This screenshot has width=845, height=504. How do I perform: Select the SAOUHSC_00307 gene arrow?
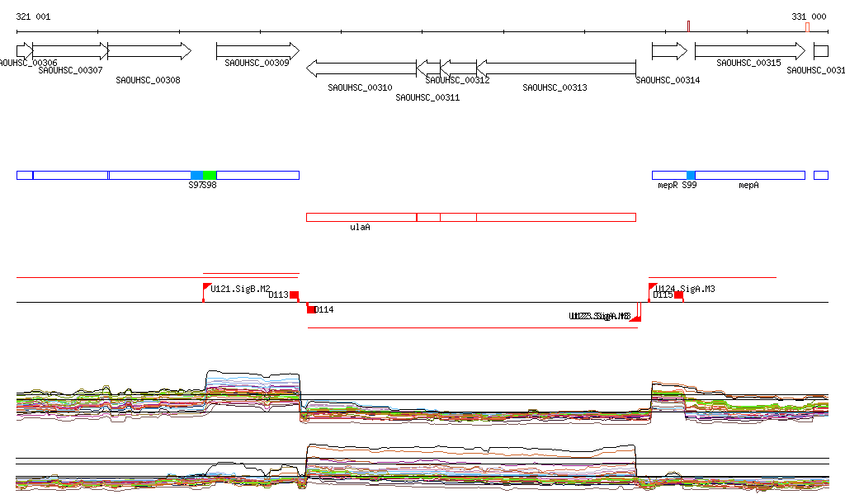(71, 51)
